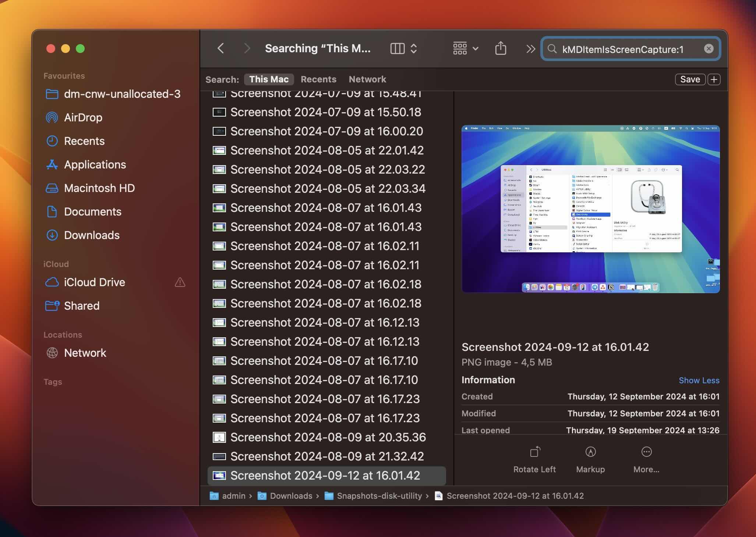Viewport: 756px width, 537px height.
Task: Click Show Less in Information section
Action: pos(699,380)
